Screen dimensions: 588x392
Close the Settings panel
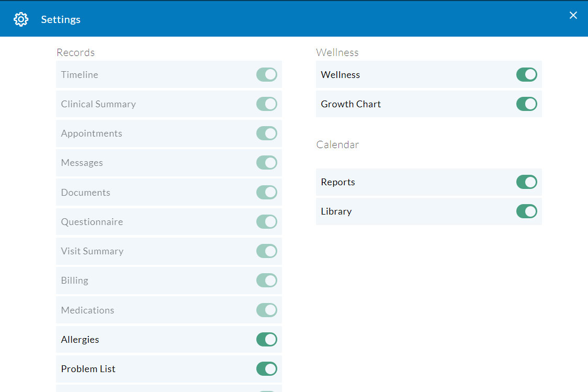pos(573,15)
